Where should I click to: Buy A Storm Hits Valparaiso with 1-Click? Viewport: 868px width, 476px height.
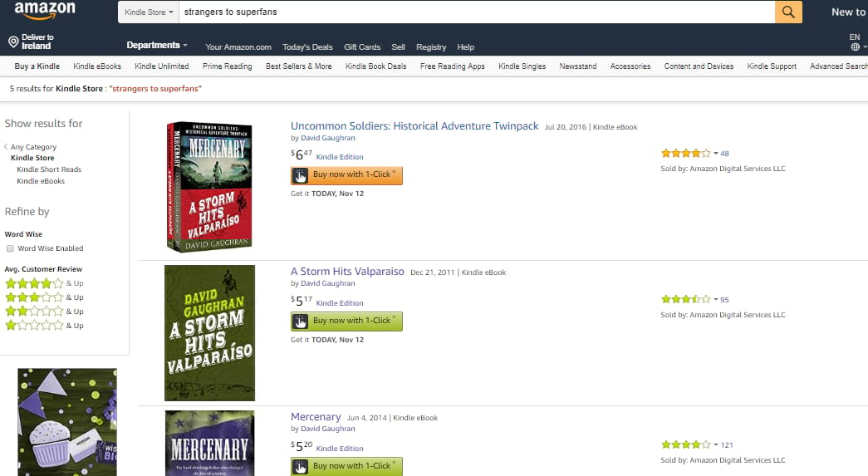(346, 321)
